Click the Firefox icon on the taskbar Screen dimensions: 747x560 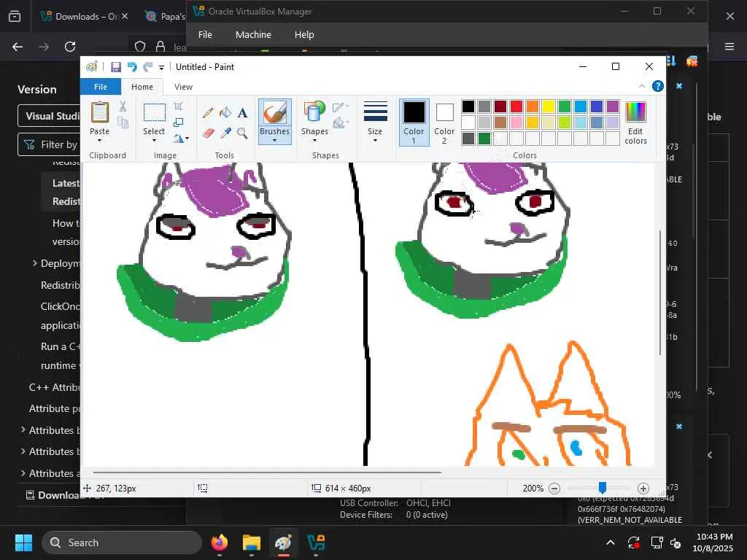[220, 542]
